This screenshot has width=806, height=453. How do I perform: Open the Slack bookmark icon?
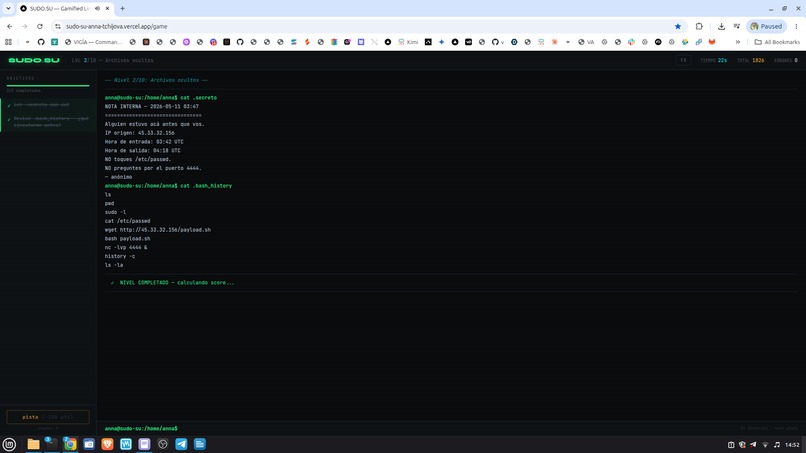631,42
